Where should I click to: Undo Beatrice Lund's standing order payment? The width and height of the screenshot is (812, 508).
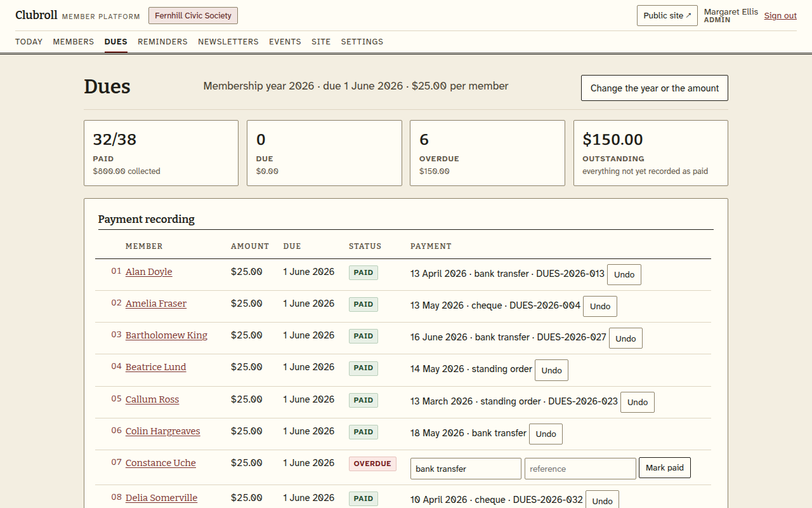click(x=551, y=370)
